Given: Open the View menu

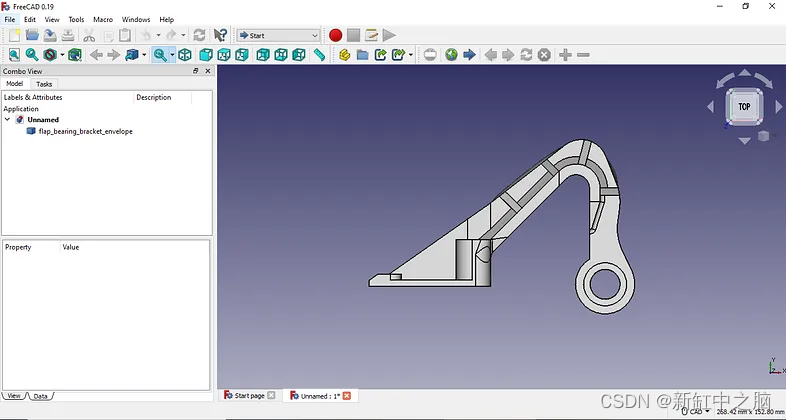Looking at the screenshot, I should pyautogui.click(x=52, y=20).
